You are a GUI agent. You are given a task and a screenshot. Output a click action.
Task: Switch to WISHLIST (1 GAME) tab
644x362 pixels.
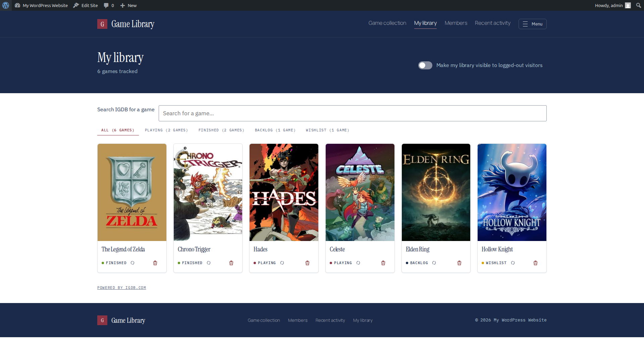327,130
